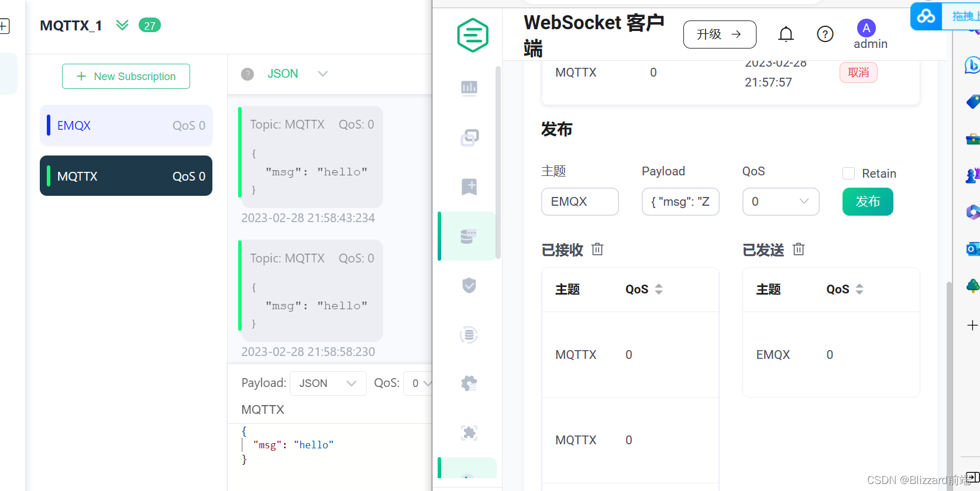Click the 主题 topic input with EMQX
980x491 pixels.
coord(580,202)
